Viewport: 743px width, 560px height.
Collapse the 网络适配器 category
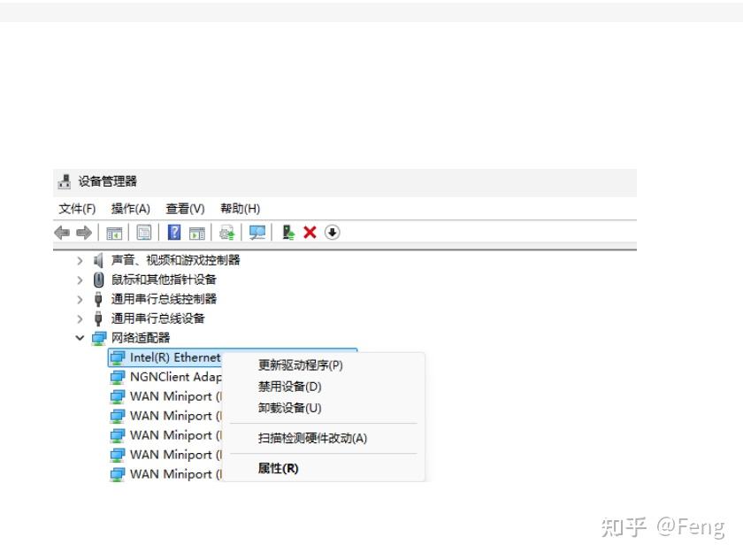point(79,337)
